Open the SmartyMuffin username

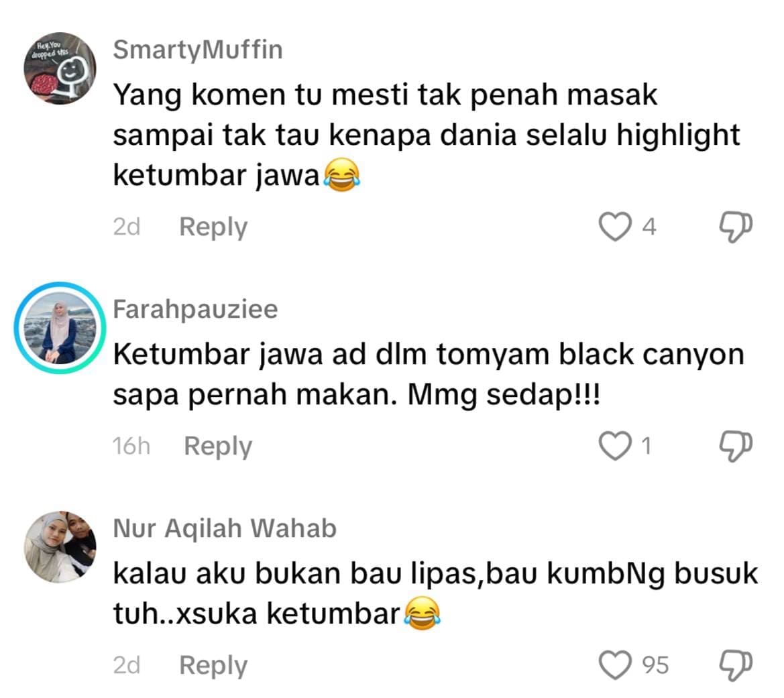coord(198,50)
